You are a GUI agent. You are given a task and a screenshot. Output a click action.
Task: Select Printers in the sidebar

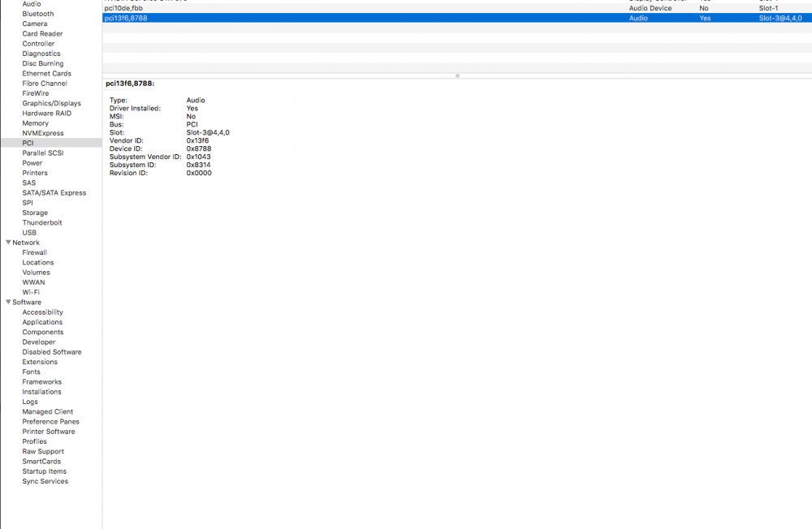point(35,173)
